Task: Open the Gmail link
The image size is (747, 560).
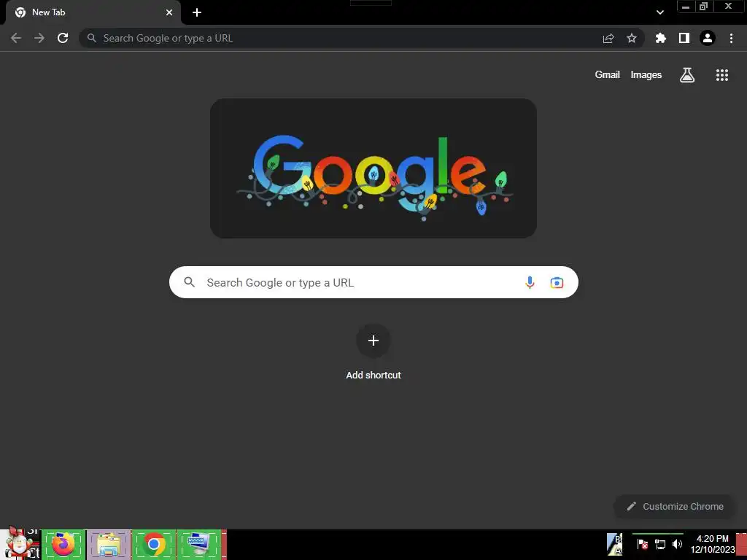Action: (608, 75)
